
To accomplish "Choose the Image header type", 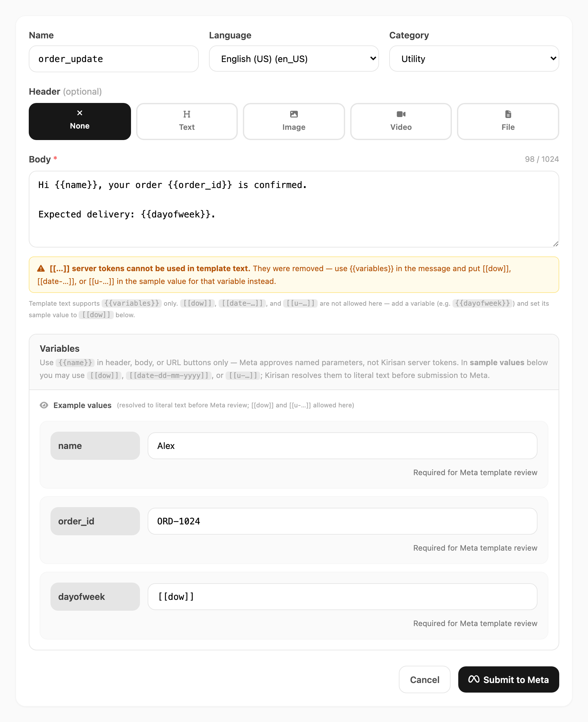I will [294, 122].
